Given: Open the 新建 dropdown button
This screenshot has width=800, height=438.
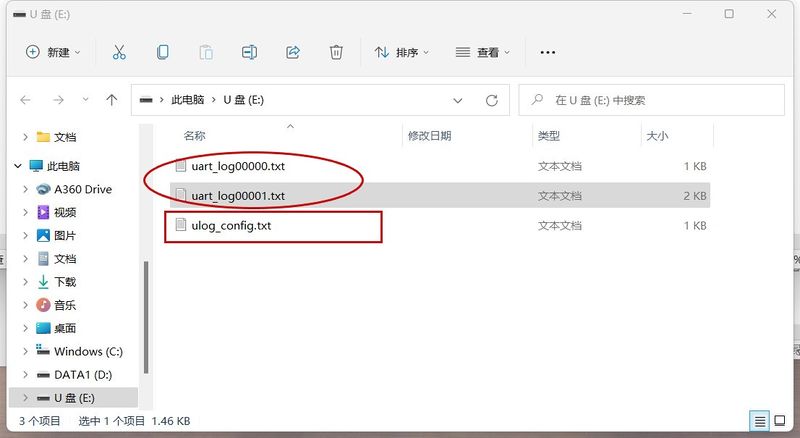Looking at the screenshot, I should (53, 52).
